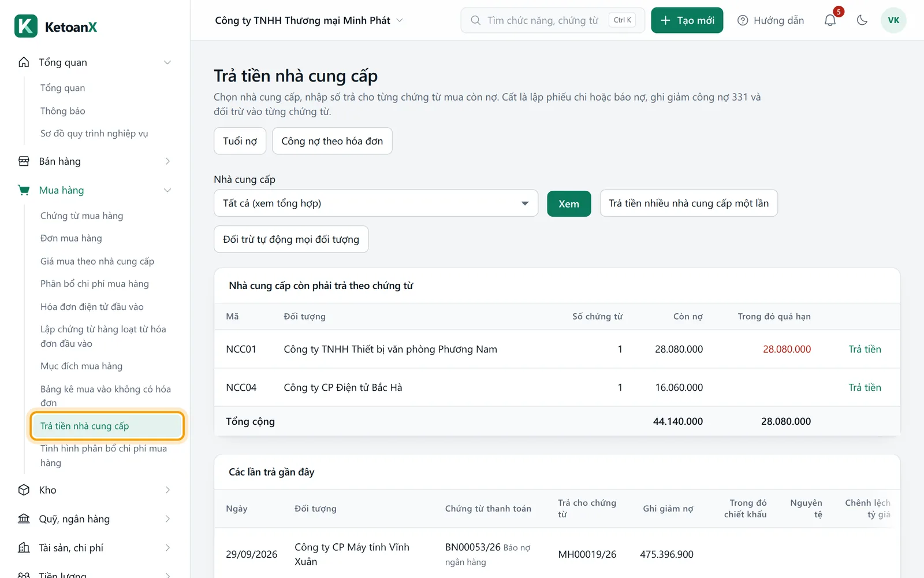Go to Hóa đơn điện tử đầu vào

pyautogui.click(x=92, y=307)
